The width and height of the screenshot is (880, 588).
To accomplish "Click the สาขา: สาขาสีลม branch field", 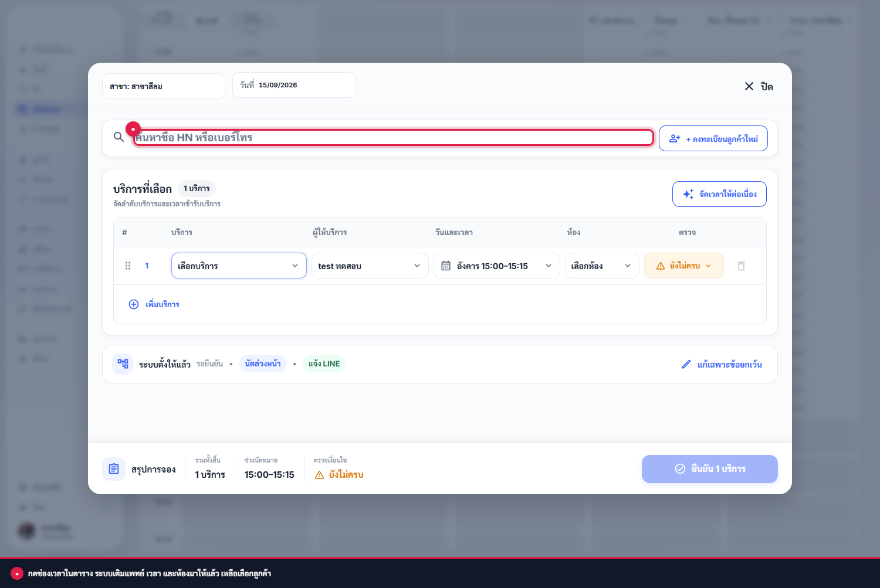I will [164, 86].
